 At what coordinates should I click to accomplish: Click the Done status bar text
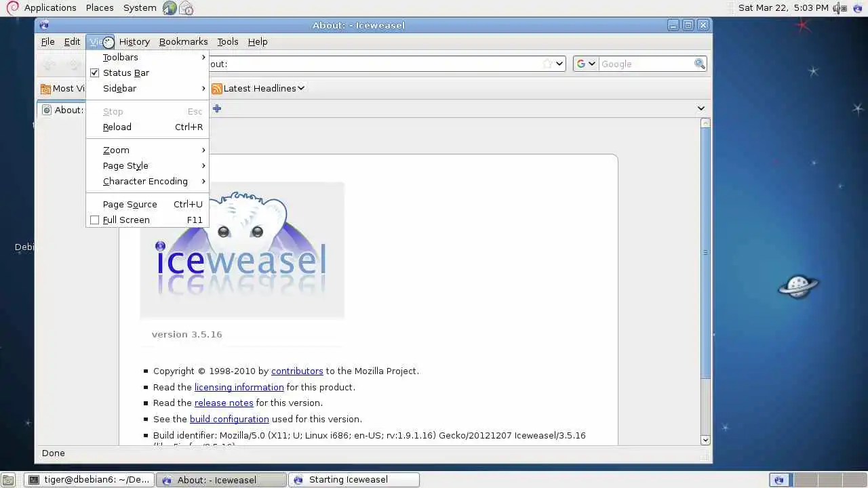pyautogui.click(x=53, y=453)
